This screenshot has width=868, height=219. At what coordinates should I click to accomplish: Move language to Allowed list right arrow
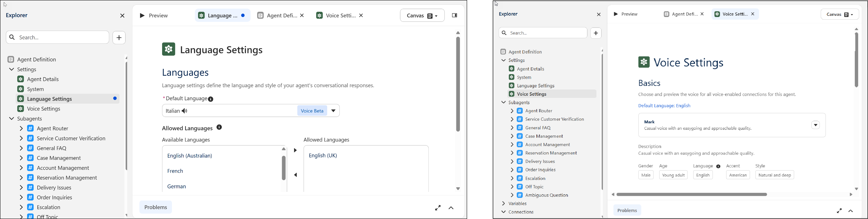click(295, 150)
